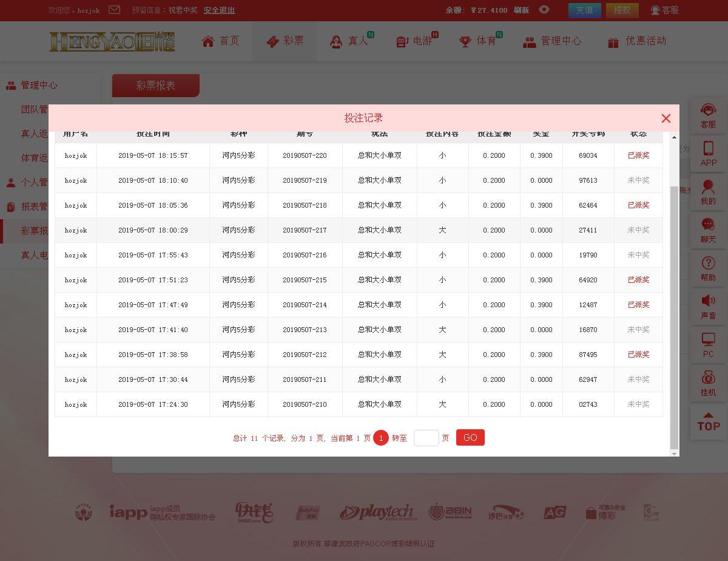The width and height of the screenshot is (728, 561).
Task: Click the HengYao logo
Action: click(112, 41)
